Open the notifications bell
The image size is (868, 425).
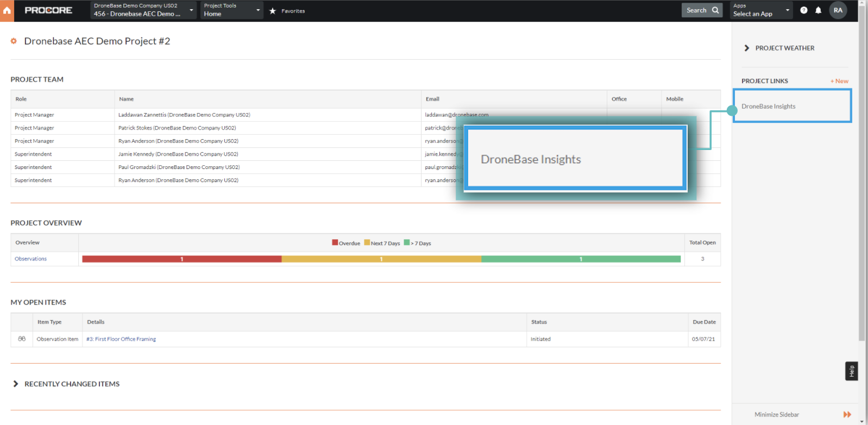[818, 10]
